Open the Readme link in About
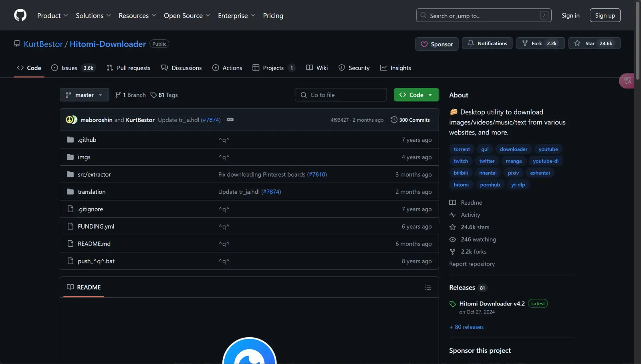This screenshot has height=364, width=641. coord(466,203)
